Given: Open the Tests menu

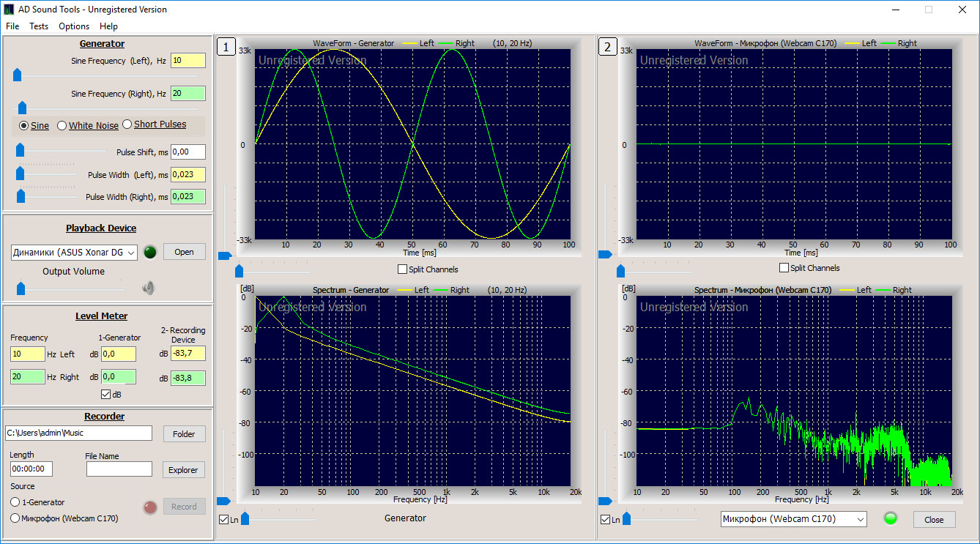Looking at the screenshot, I should click(x=39, y=26).
